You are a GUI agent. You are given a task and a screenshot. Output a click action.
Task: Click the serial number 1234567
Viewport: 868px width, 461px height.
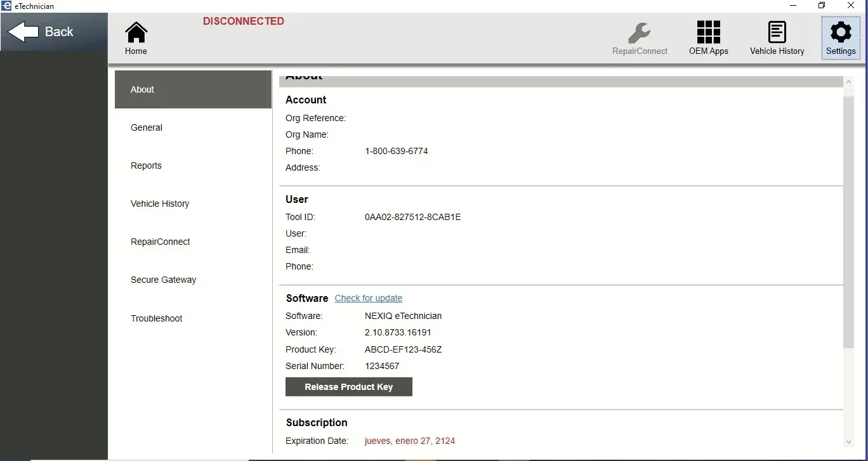(382, 366)
